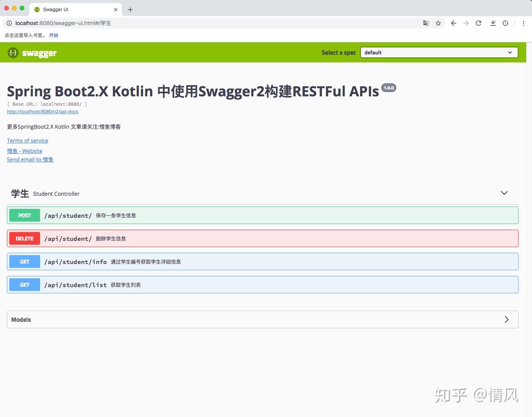Click the Swagger logo in the header
Viewport: 532px width, 417px height.
(x=32, y=52)
